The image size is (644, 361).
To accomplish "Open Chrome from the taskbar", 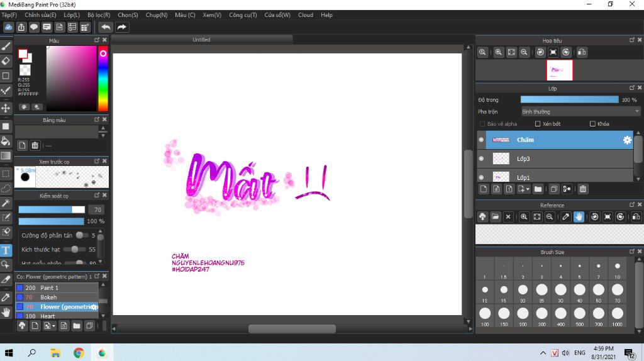I will (79, 353).
